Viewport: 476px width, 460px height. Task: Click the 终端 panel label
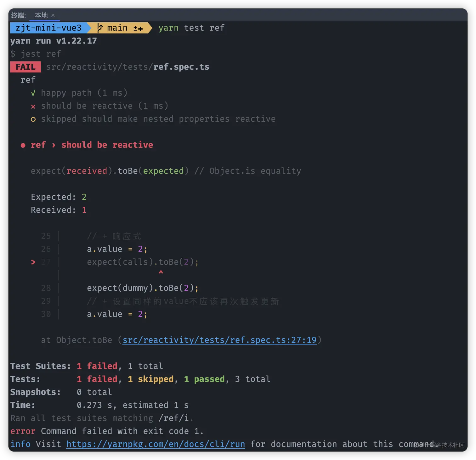click(x=18, y=15)
